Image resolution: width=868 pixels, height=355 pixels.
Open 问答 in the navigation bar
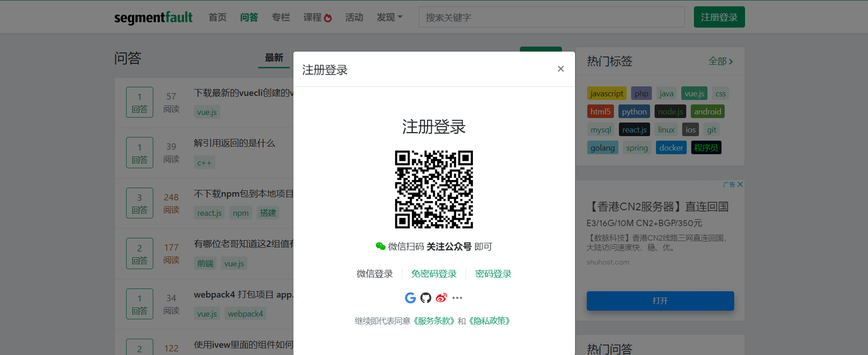[249, 17]
